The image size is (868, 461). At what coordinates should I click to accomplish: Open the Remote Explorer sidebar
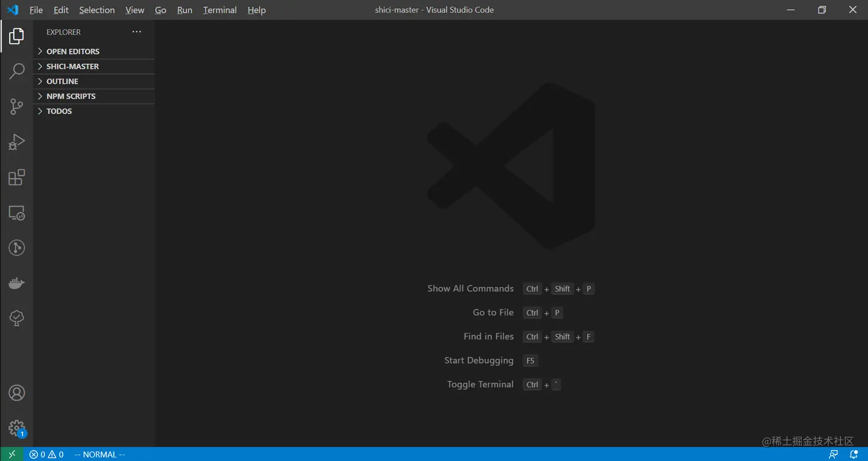pyautogui.click(x=15, y=213)
